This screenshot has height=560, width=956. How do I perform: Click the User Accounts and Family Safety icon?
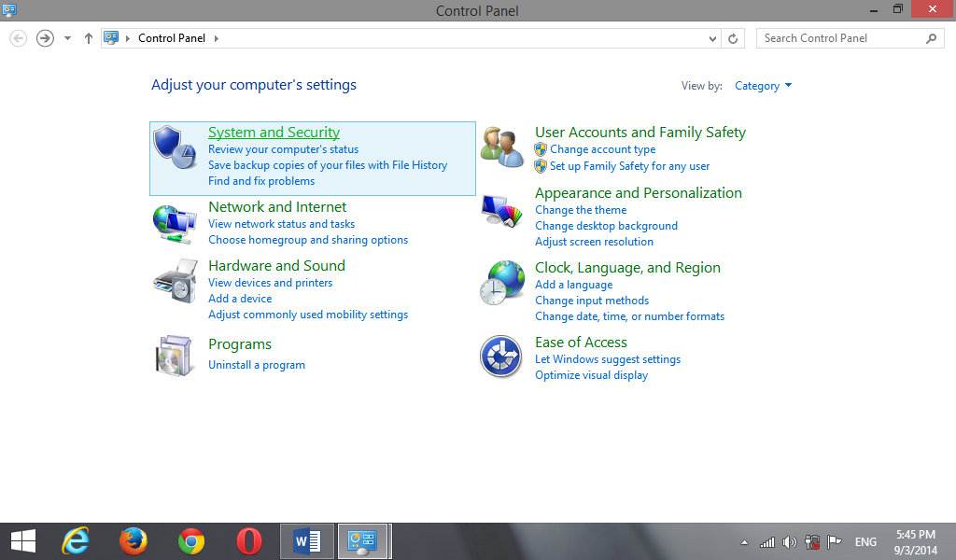click(502, 145)
